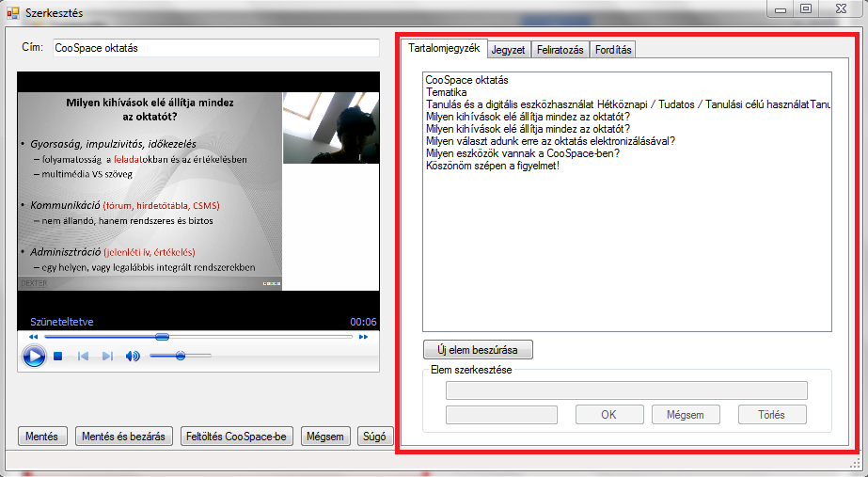Click the Cím title input field
Image resolution: width=868 pixels, height=477 pixels.
click(x=216, y=48)
